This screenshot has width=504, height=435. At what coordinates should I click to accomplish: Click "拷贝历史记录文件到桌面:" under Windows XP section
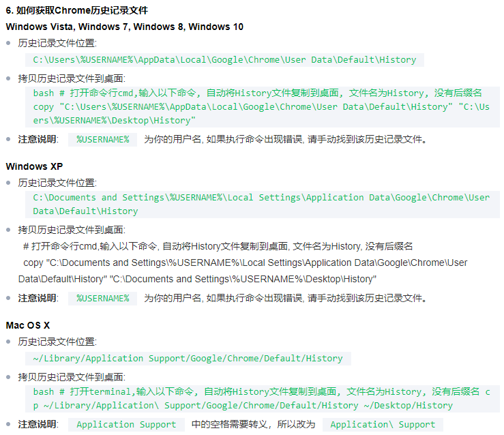tap(72, 230)
